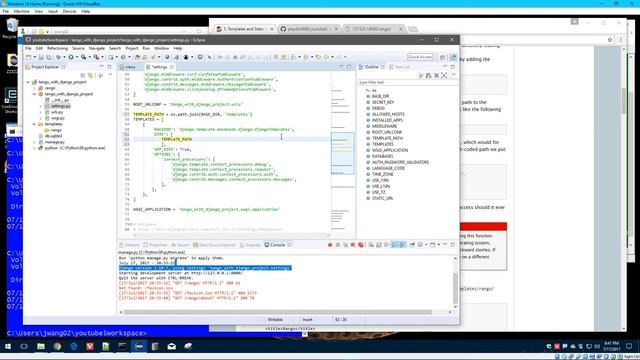
Task: Open the Mail app on taskbar
Action: pos(171,346)
